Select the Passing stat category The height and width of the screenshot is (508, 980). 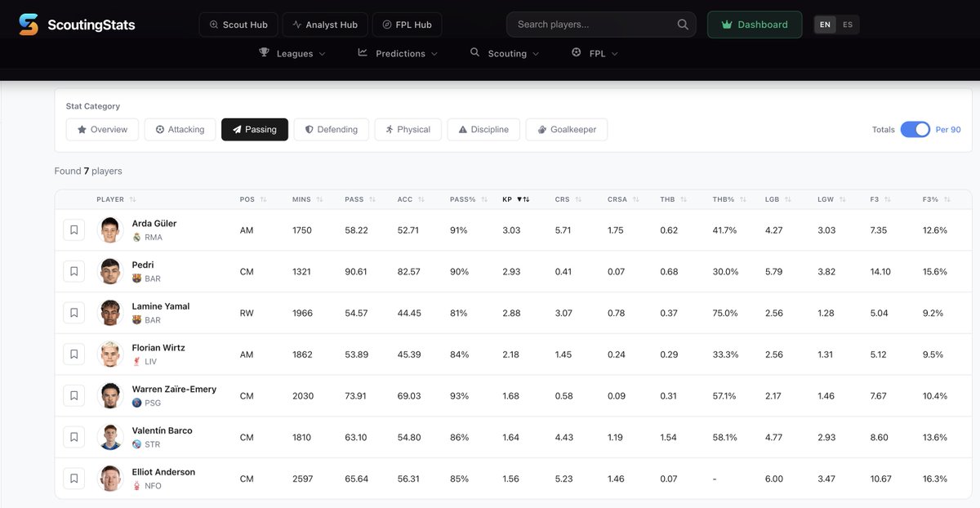255,129
